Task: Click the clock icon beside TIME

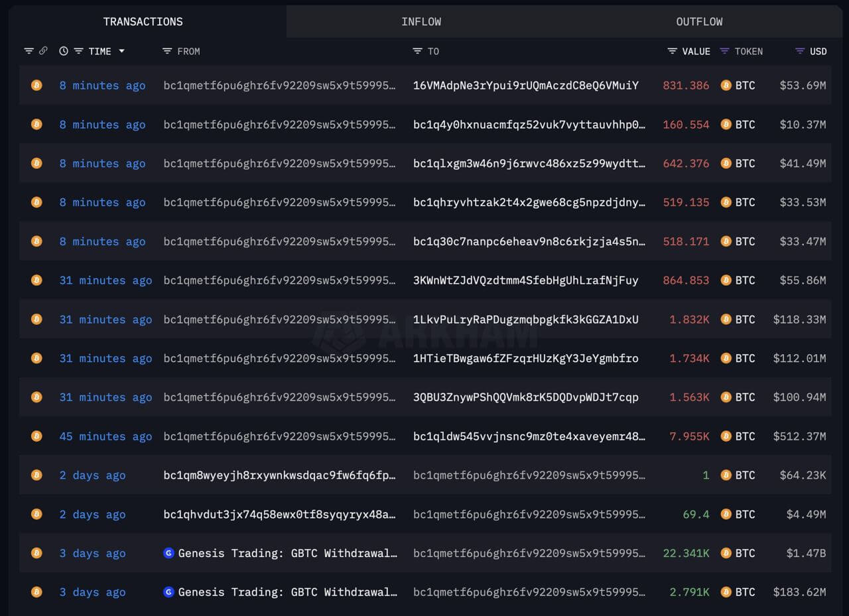Action: tap(64, 51)
